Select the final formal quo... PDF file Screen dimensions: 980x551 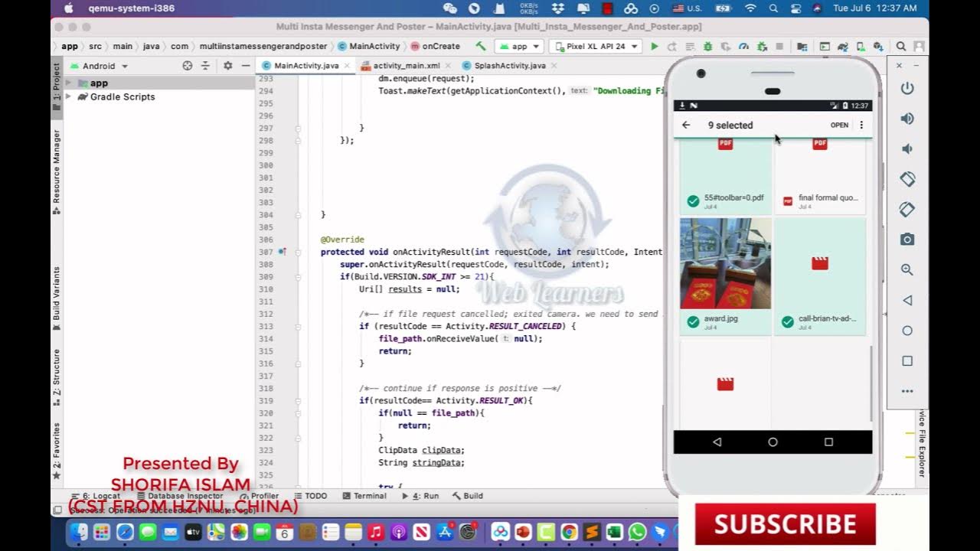pos(820,178)
